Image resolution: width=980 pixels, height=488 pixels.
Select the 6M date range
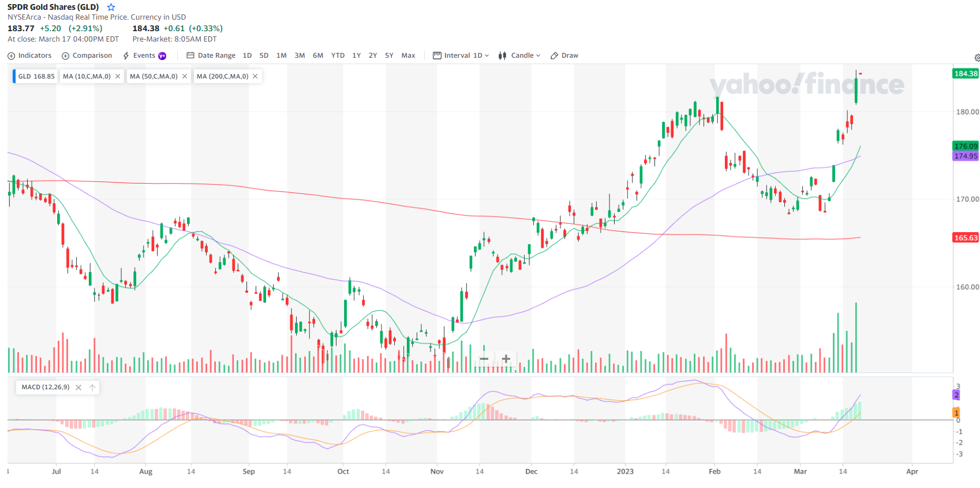coord(318,55)
